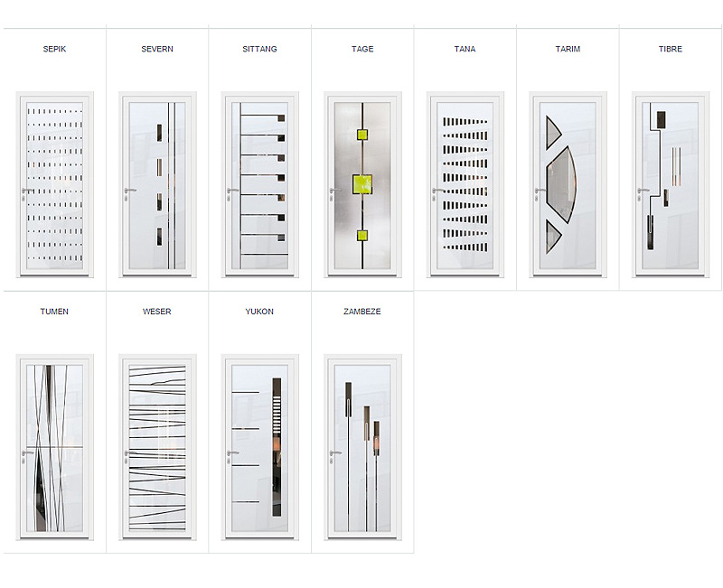Select the TAGE door thumbnail

pos(363,185)
